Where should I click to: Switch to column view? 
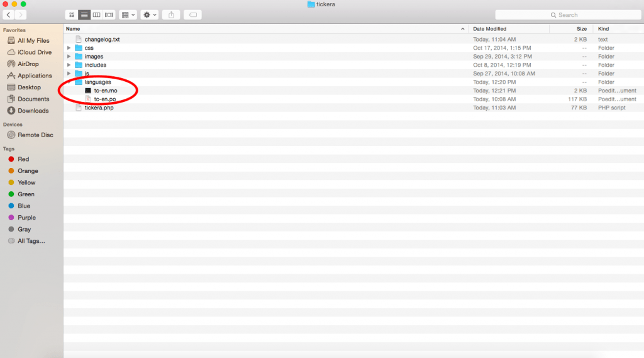(96, 15)
